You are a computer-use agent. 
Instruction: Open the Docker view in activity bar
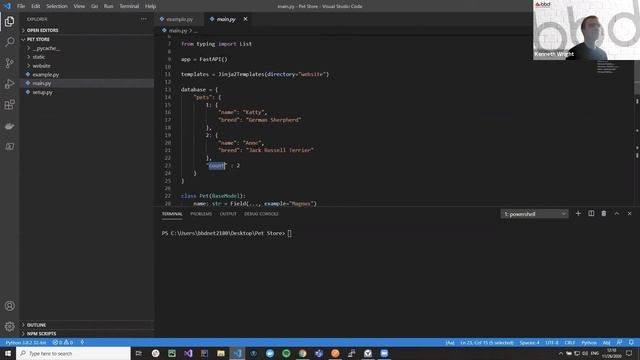(x=9, y=126)
